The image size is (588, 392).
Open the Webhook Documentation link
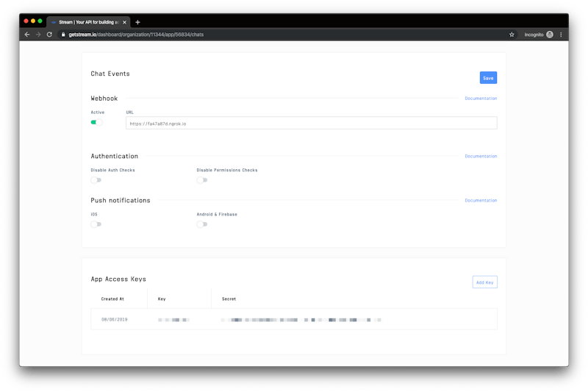(x=481, y=99)
